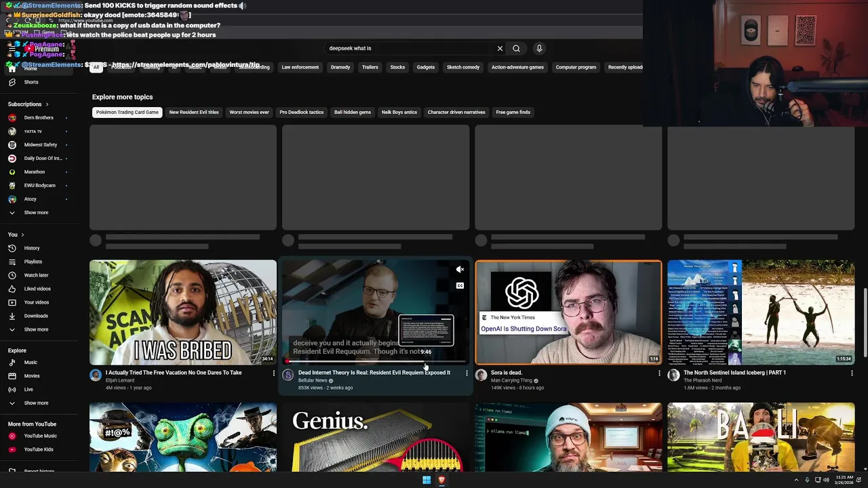The height and width of the screenshot is (488, 868).
Task: Open Atozy subscription channel
Action: pyautogui.click(x=31, y=199)
